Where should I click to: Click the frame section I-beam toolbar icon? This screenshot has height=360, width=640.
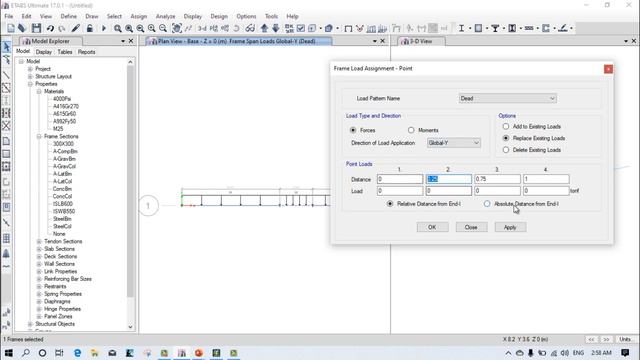(461, 28)
